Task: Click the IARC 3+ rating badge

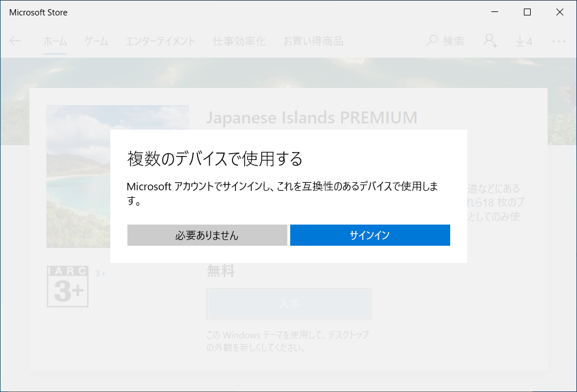Action: 68,286
